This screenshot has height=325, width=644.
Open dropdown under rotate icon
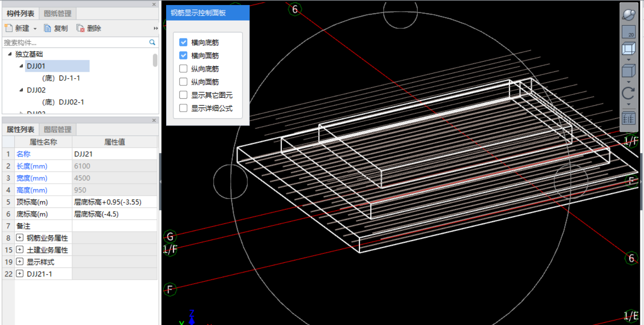[628, 105]
